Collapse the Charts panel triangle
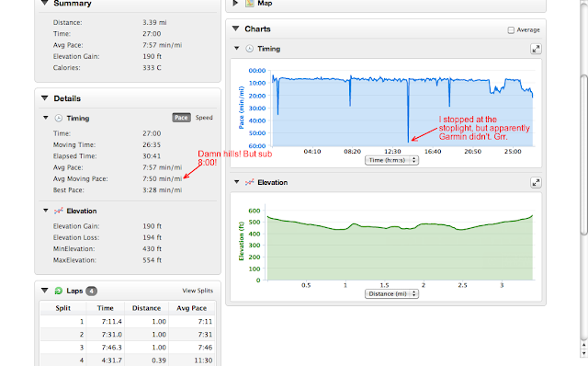588x366 pixels. pos(235,29)
